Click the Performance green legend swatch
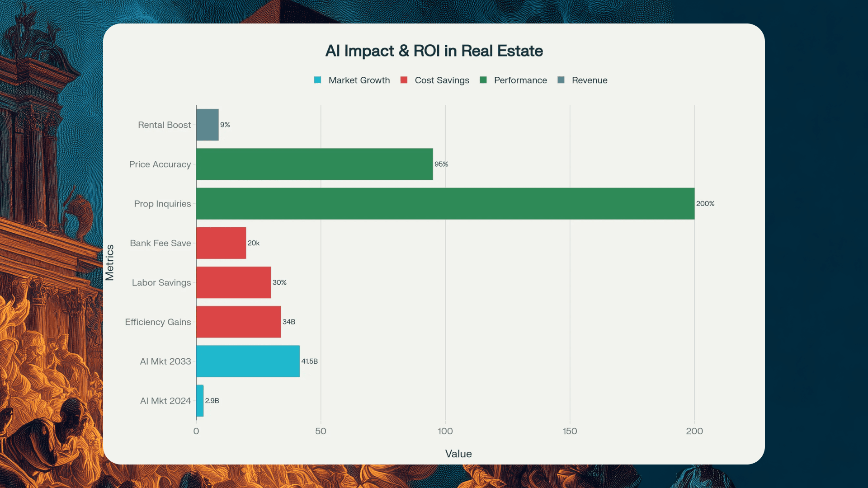 click(x=483, y=80)
